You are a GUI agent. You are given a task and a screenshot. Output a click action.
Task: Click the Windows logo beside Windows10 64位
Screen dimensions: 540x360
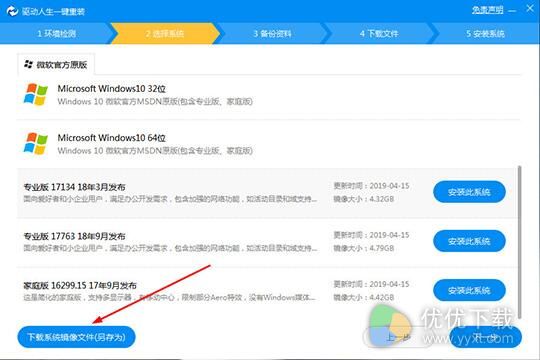pos(35,143)
